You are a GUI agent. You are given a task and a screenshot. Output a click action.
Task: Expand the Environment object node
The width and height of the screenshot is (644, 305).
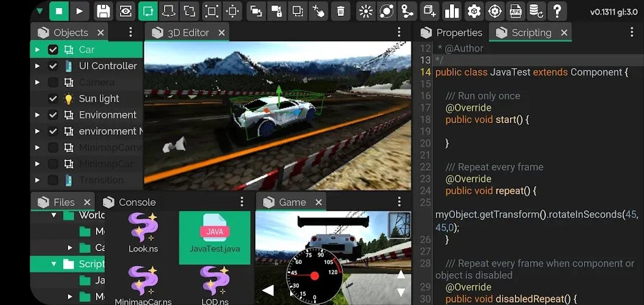click(37, 115)
